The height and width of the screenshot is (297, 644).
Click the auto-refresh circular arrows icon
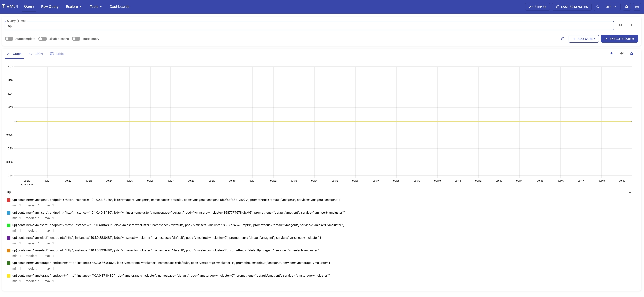click(598, 7)
